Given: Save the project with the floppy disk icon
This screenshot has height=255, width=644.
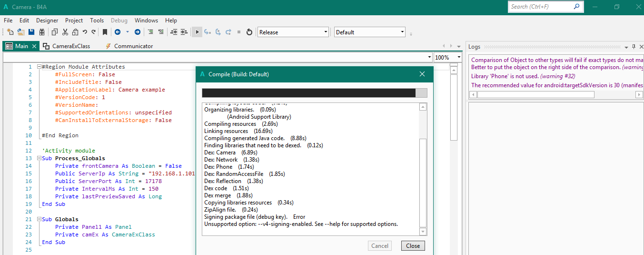Looking at the screenshot, I should point(31,32).
